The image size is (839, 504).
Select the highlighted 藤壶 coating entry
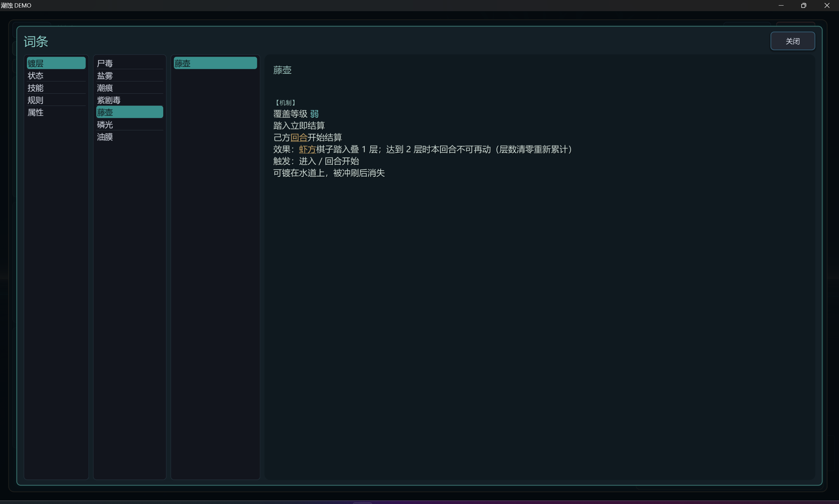click(129, 112)
